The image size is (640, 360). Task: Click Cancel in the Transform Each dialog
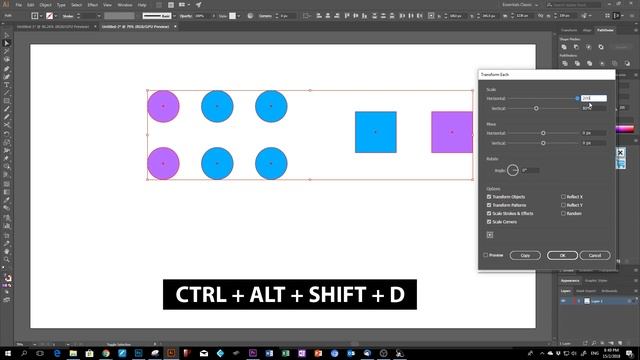595,255
